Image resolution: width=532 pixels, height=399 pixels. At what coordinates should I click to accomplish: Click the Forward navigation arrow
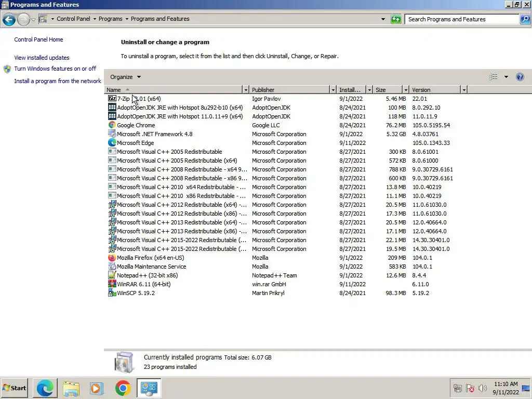coord(23,19)
